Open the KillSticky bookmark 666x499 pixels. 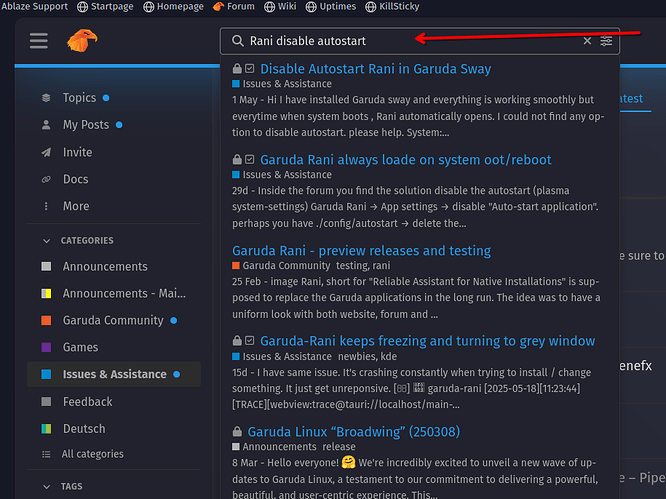tap(392, 6)
